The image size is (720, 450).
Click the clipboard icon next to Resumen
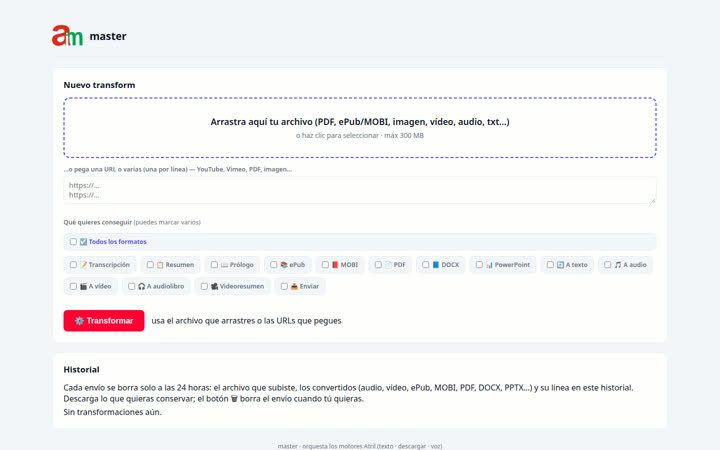click(x=160, y=265)
